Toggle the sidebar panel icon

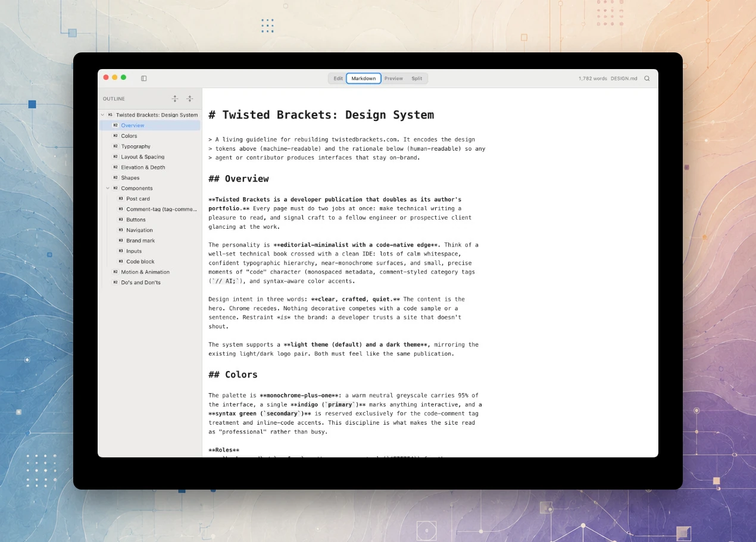(x=143, y=78)
